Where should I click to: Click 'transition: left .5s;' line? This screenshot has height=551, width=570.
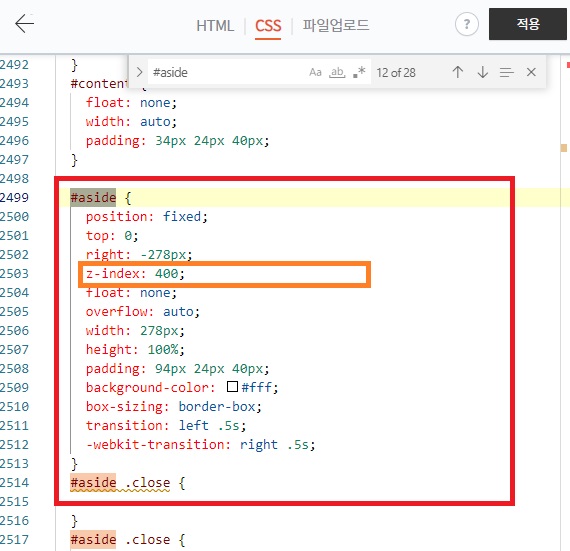166,425
